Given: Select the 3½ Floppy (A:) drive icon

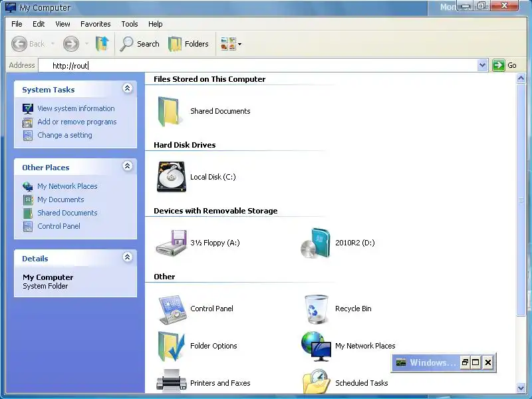Looking at the screenshot, I should pos(172,243).
